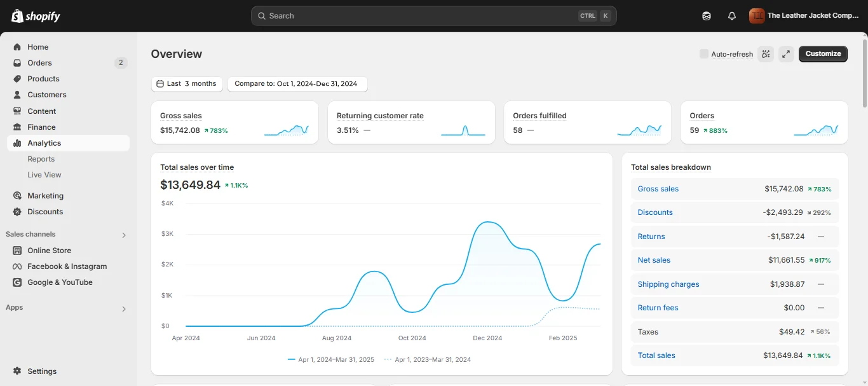
Task: Click the search input field
Action: click(x=434, y=16)
